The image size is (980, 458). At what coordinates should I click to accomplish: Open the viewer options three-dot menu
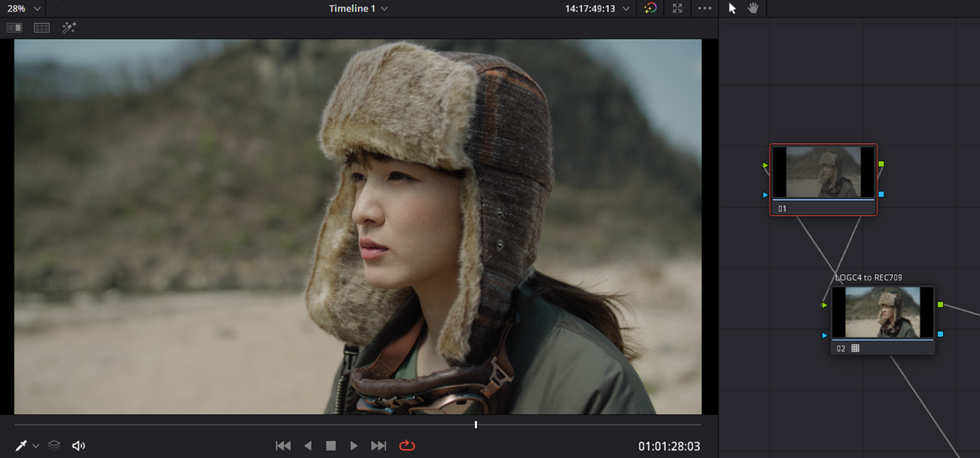point(705,8)
